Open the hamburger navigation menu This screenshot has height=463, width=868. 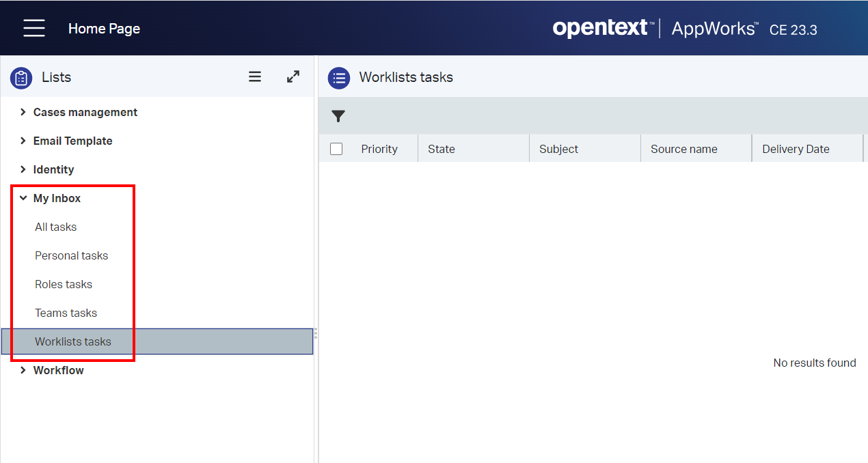click(x=33, y=28)
